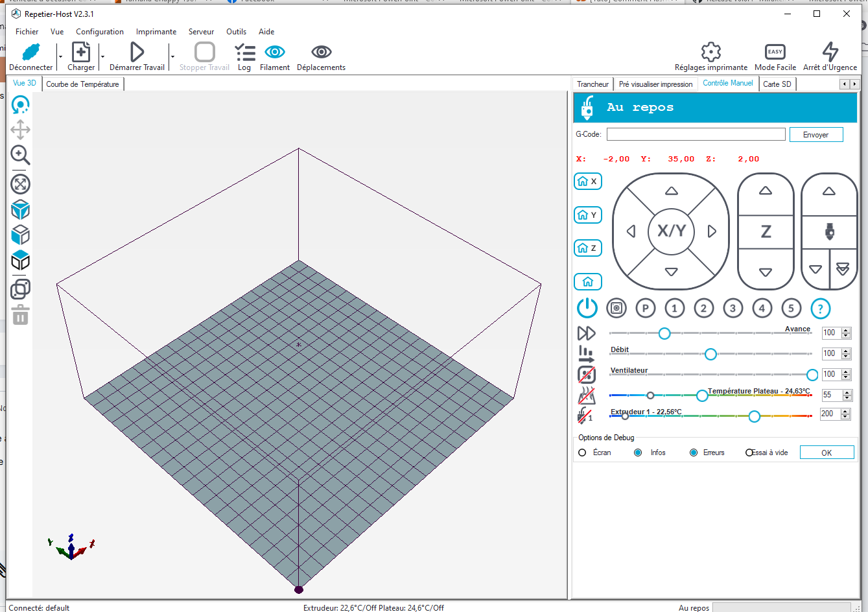Toggle the printer power button
Image resolution: width=868 pixels, height=612 pixels.
click(587, 308)
